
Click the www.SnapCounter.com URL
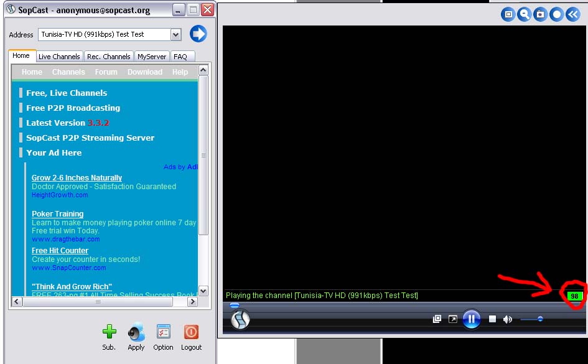(x=69, y=268)
